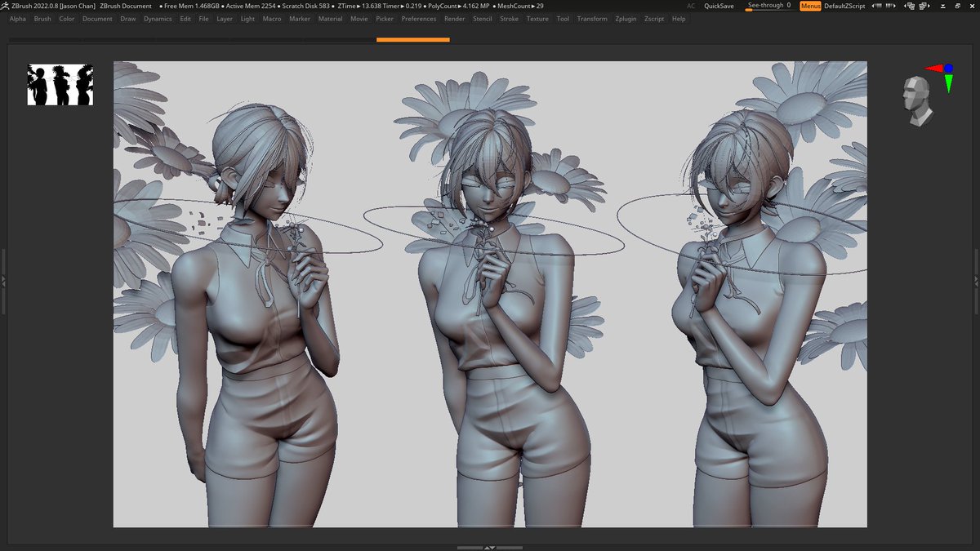Open the Material menu

click(330, 19)
